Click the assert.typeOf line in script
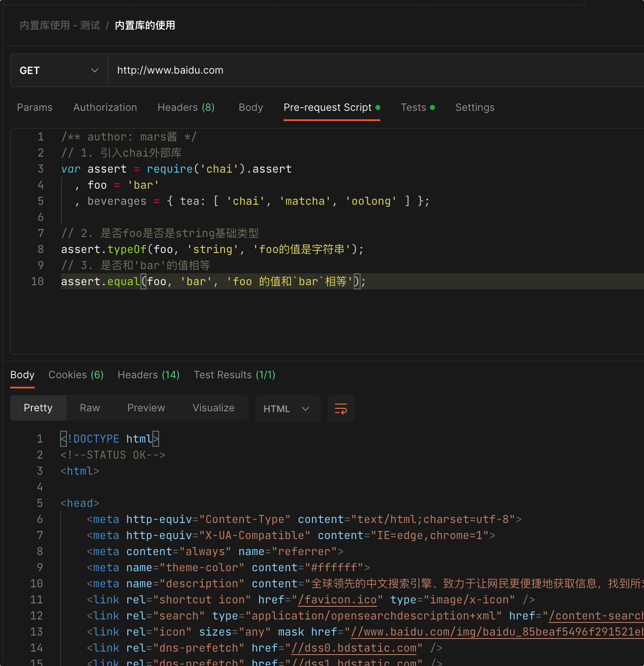This screenshot has width=644, height=666. click(212, 249)
